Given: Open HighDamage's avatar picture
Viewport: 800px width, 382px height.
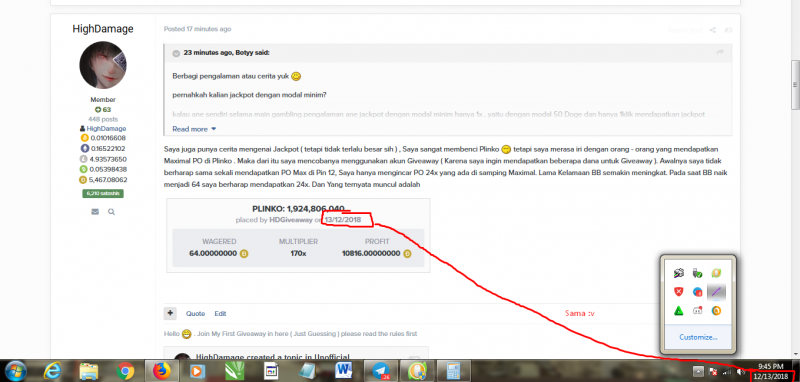Looking at the screenshot, I should click(x=103, y=65).
